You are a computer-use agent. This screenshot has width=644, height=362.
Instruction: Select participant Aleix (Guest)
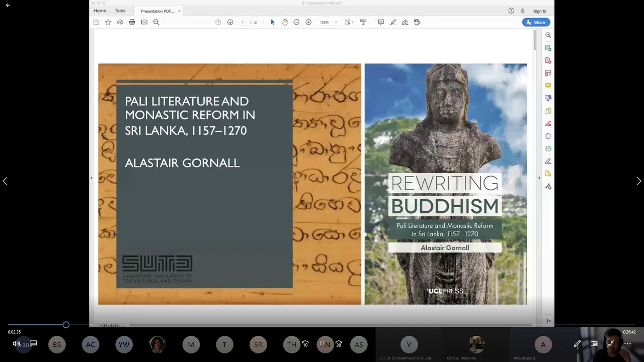click(x=543, y=345)
